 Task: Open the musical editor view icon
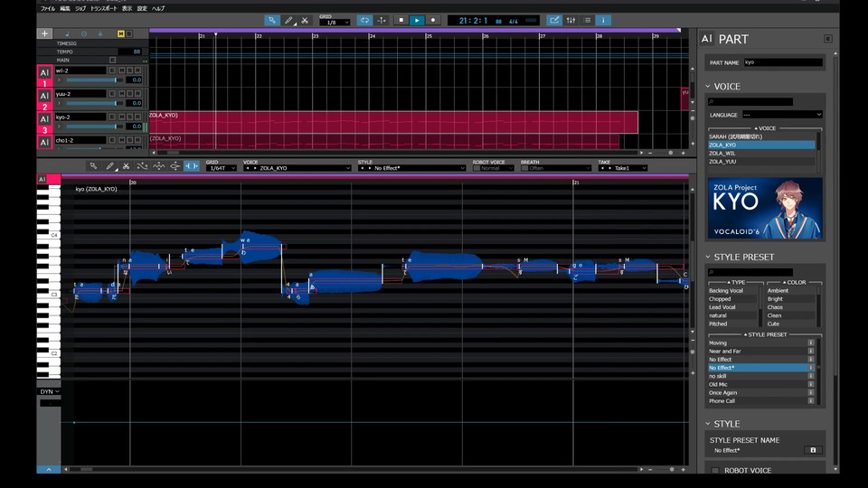553,21
